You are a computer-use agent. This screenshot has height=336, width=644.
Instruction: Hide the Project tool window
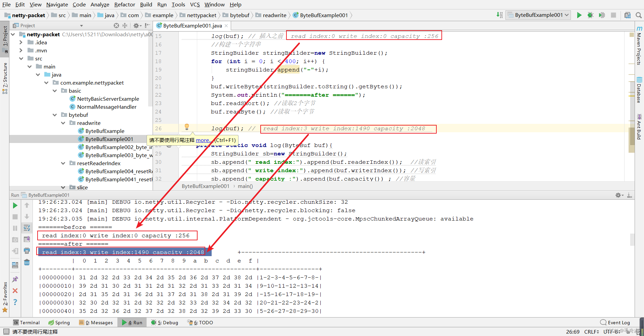pos(147,26)
